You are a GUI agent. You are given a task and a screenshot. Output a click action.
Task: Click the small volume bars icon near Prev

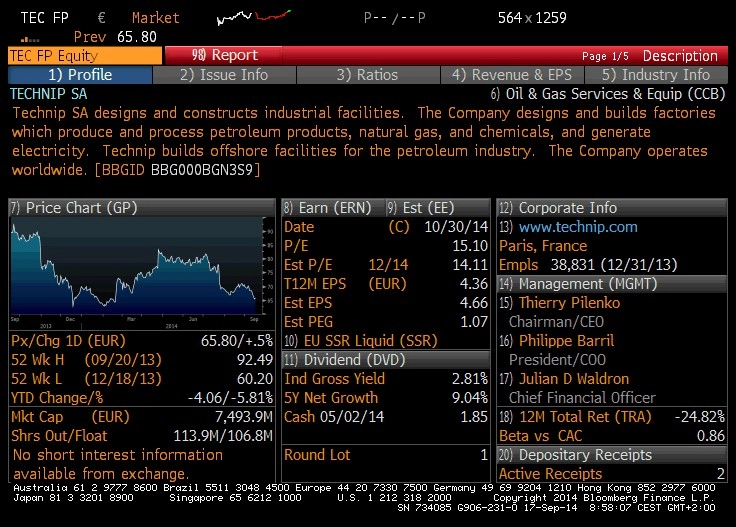tap(30, 39)
